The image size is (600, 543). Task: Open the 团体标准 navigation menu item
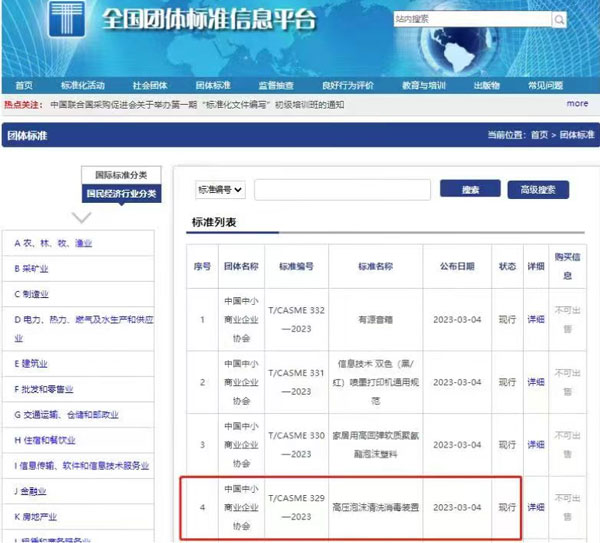[213, 85]
